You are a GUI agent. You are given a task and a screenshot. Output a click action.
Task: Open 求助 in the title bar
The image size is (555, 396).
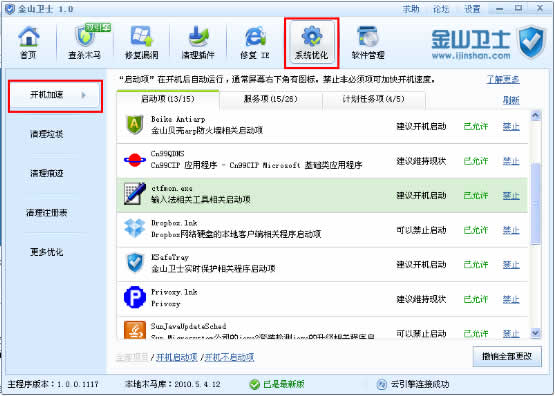pyautogui.click(x=411, y=9)
